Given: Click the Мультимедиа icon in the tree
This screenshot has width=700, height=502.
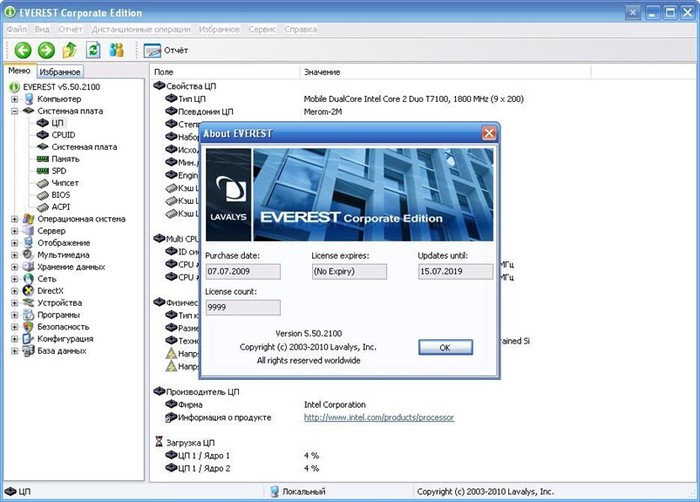Looking at the screenshot, I should click(x=29, y=255).
